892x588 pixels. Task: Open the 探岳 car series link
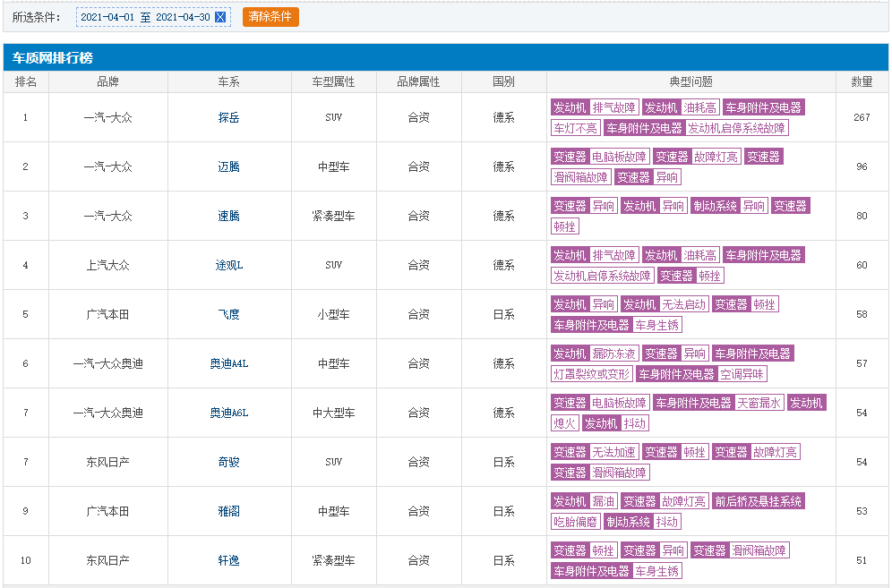click(x=228, y=118)
